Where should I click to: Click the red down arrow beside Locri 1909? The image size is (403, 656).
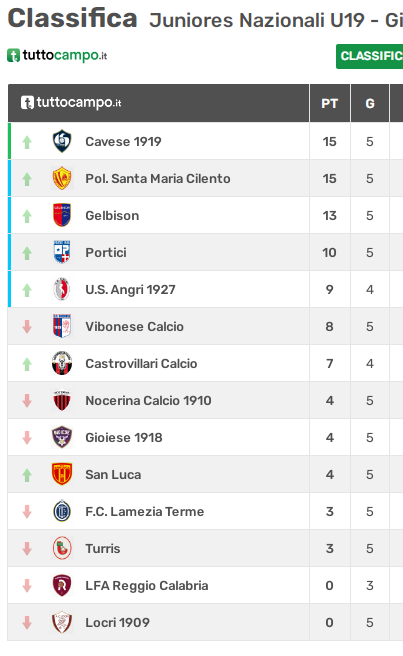[x=27, y=623]
